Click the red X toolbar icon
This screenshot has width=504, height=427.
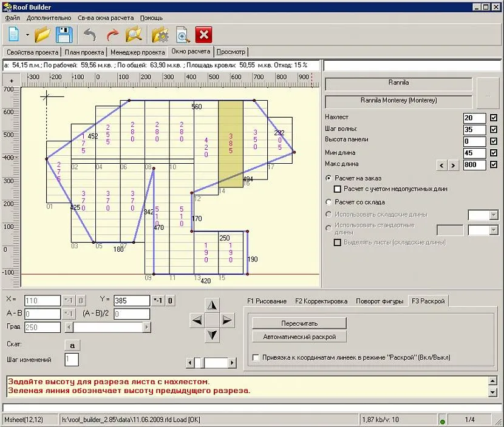(x=204, y=35)
